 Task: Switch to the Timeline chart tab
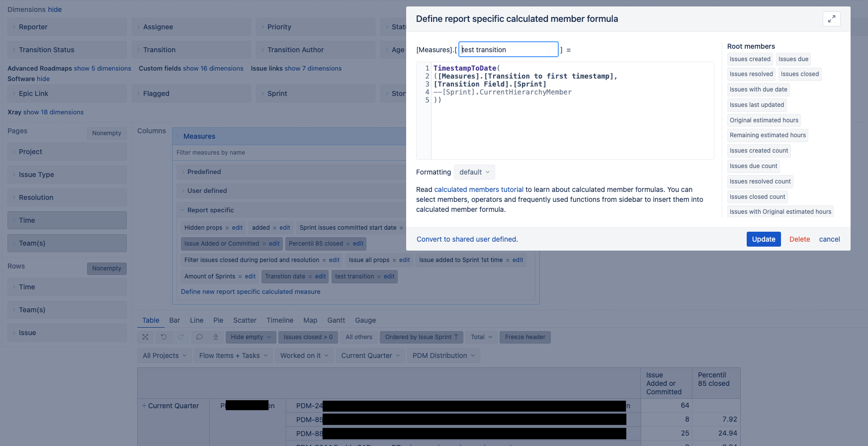(280, 320)
